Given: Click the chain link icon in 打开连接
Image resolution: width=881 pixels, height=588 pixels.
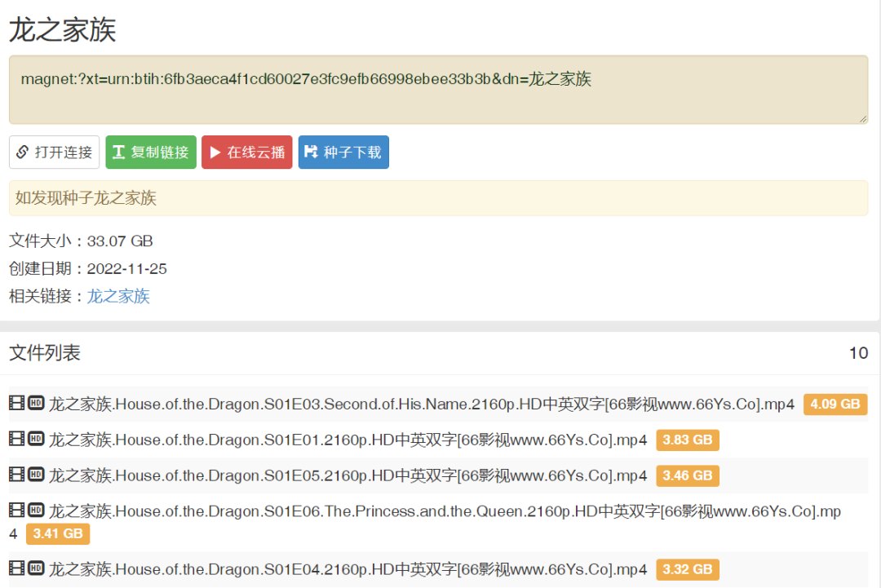Looking at the screenshot, I should coord(23,153).
